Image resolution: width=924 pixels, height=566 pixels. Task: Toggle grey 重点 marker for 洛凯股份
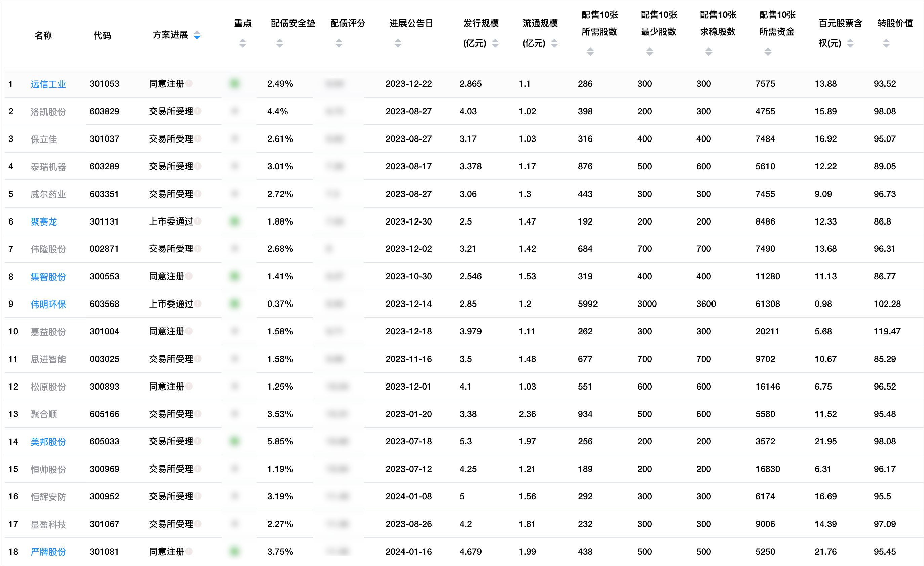click(x=235, y=111)
